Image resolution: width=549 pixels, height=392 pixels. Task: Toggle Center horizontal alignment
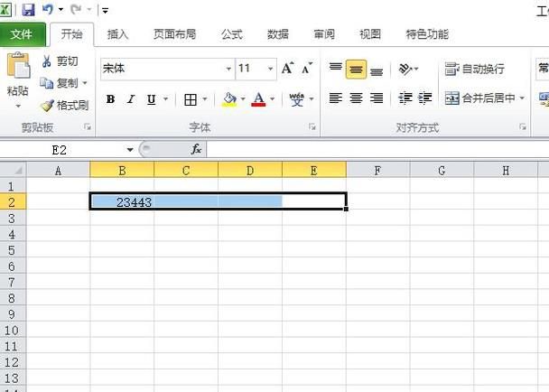(356, 98)
